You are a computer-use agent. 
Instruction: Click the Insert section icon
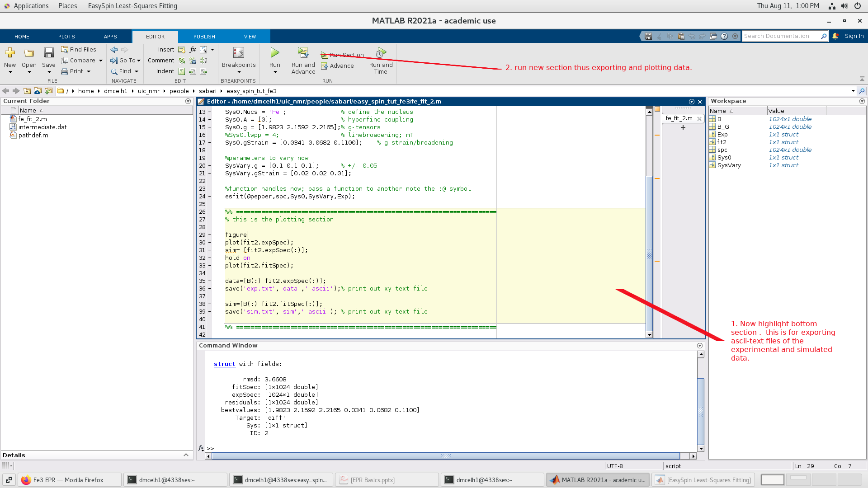(x=182, y=49)
